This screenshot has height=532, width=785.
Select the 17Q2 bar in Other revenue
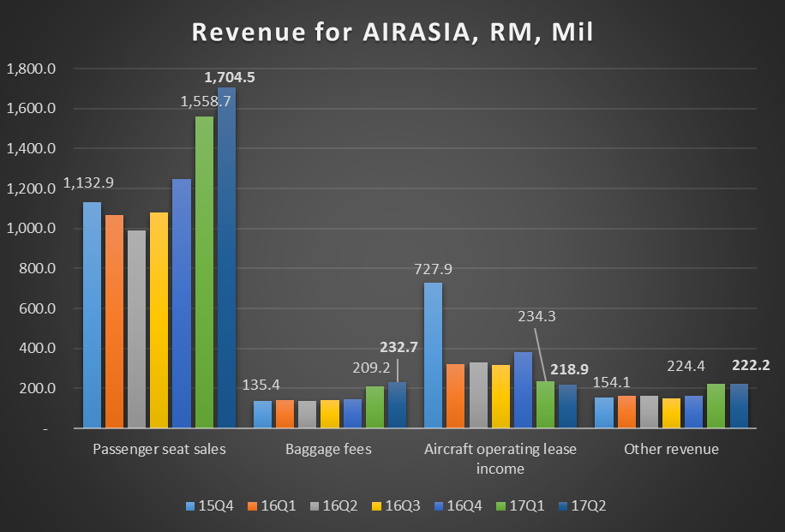coord(739,406)
